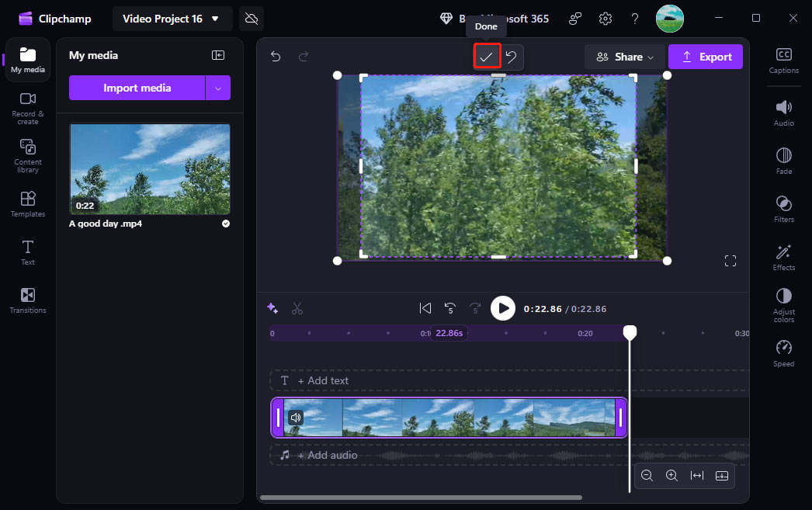Open the Share dropdown
Screen dimensions: 812x510
coord(624,56)
